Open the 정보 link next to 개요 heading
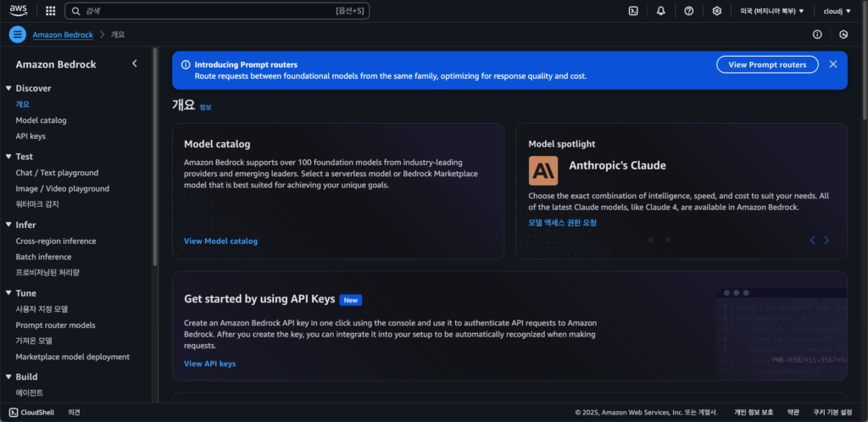868x422 pixels. tap(205, 108)
